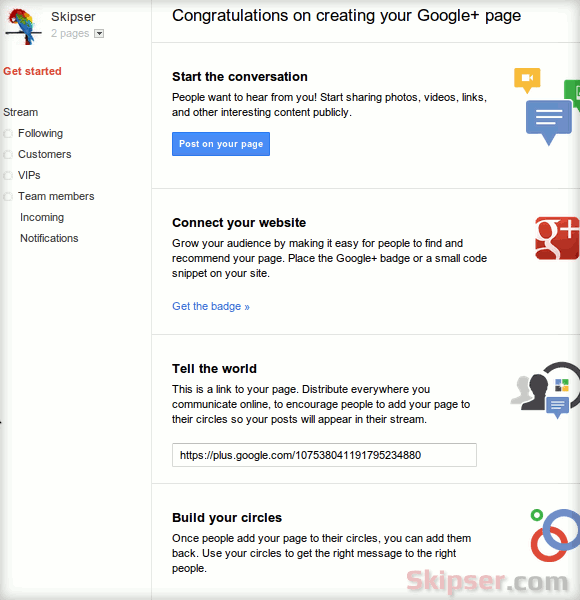
Task: Open the Incoming stream item
Action: 42,217
